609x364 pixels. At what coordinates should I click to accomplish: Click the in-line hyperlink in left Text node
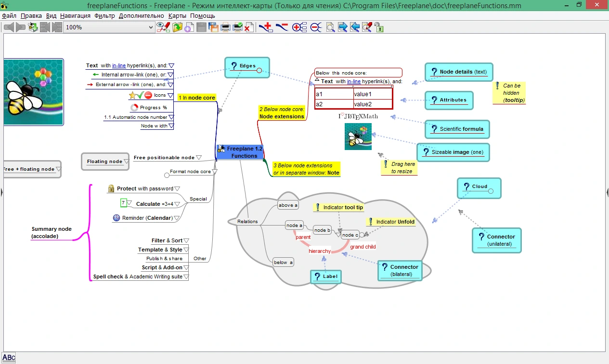(x=119, y=65)
